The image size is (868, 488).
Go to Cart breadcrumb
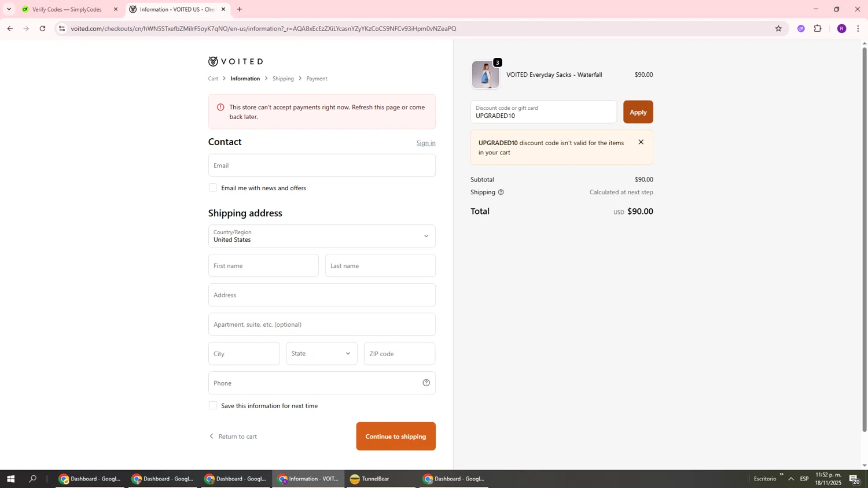214,79
